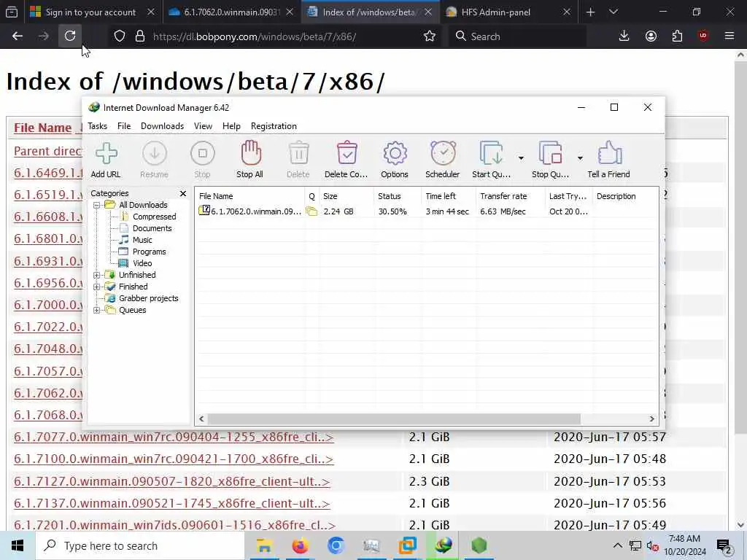Expand the Unfinished category node
The image size is (747, 560).
pyautogui.click(x=97, y=275)
